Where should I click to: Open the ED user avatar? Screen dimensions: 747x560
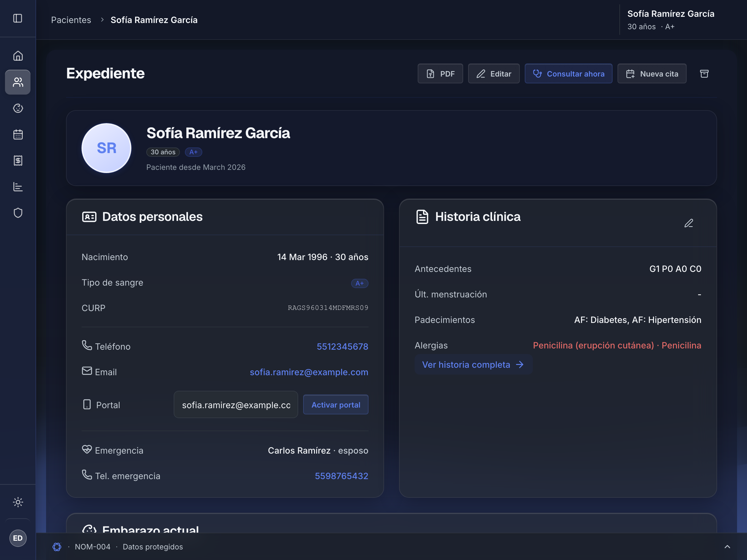pyautogui.click(x=18, y=538)
